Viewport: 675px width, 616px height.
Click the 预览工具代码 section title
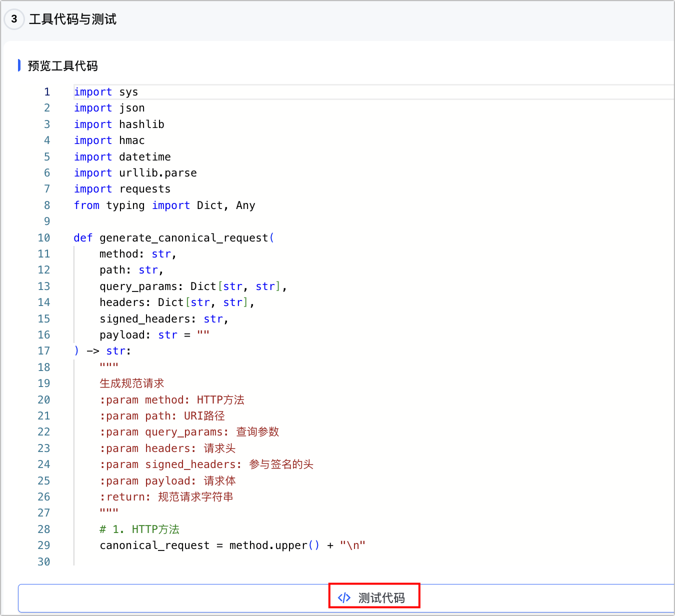(62, 66)
